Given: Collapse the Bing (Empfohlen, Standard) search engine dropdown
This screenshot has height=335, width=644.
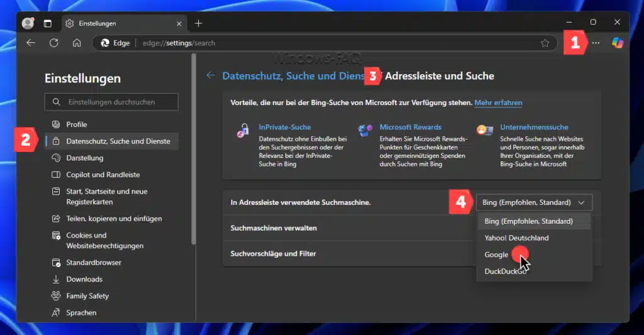Looking at the screenshot, I should pos(534,202).
